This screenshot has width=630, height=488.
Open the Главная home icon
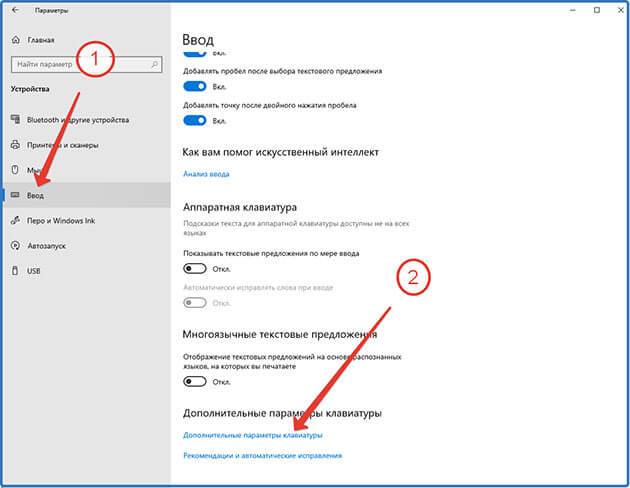pyautogui.click(x=16, y=40)
